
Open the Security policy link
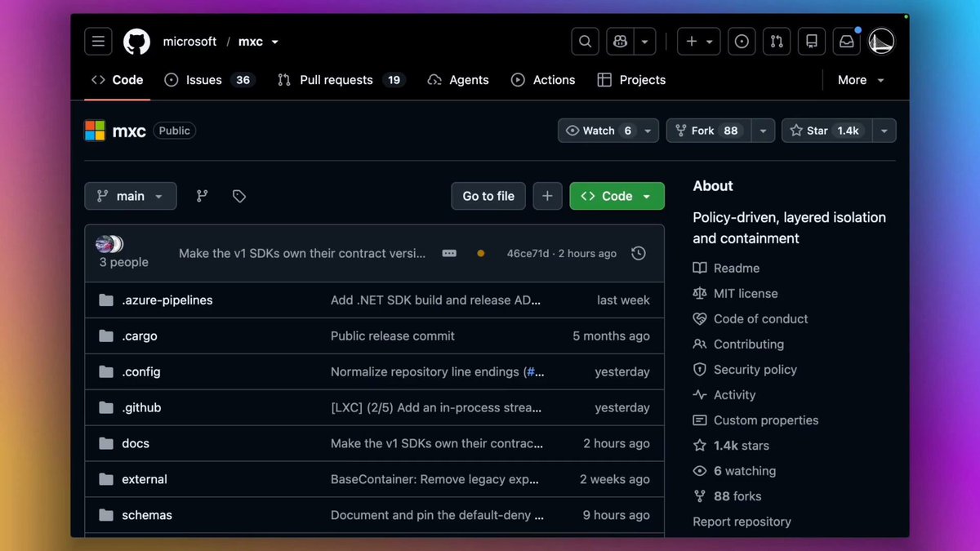click(755, 369)
